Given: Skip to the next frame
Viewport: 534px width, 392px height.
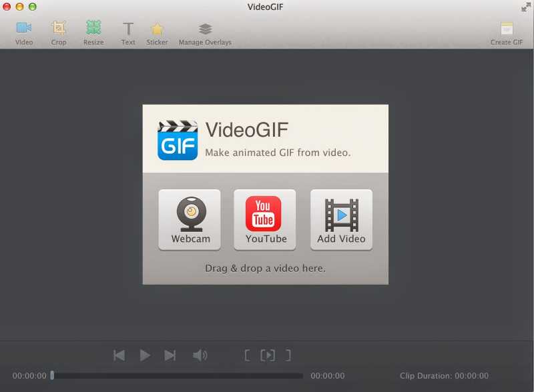Looking at the screenshot, I should pyautogui.click(x=170, y=355).
